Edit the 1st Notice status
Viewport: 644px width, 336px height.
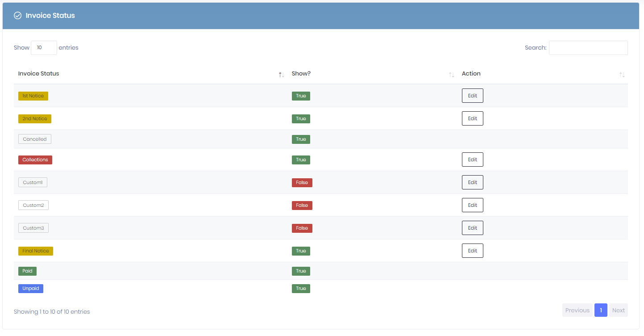[x=473, y=96]
